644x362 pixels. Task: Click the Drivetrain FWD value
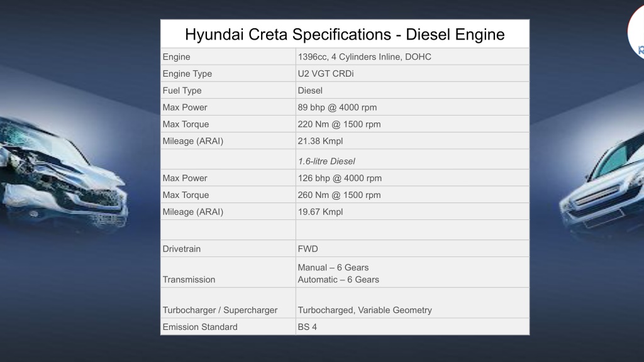[x=308, y=249]
